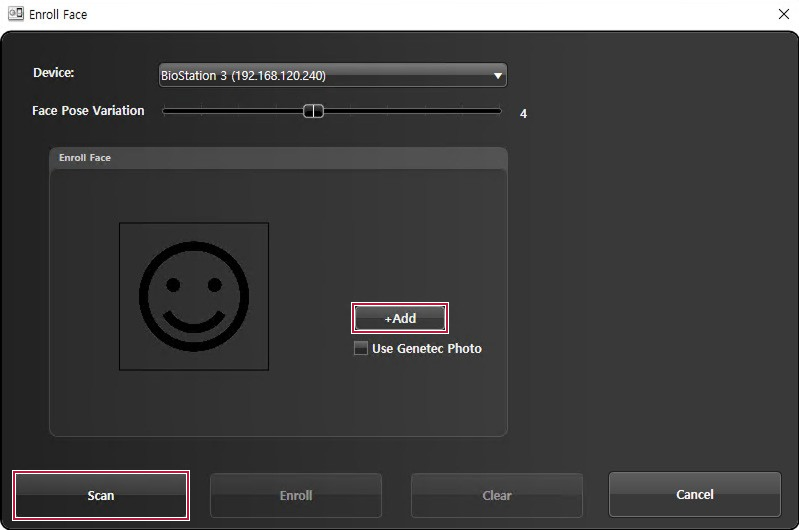The width and height of the screenshot is (799, 530).
Task: Click the 'Use Genetec Photo' text label
Action: (x=426, y=349)
